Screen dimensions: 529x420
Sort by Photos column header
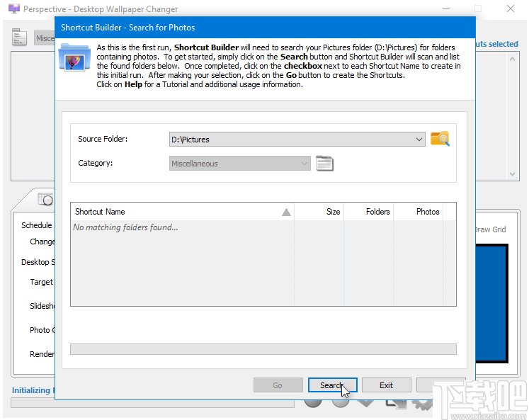click(x=419, y=212)
